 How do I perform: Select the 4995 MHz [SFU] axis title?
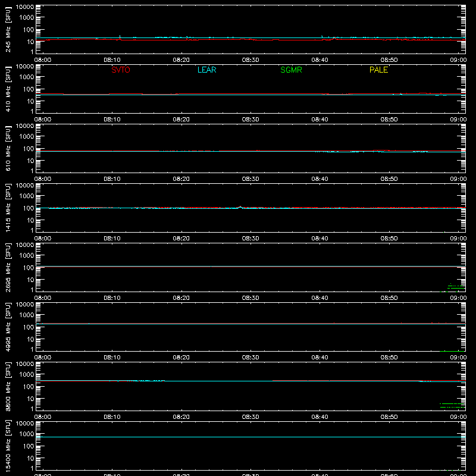(8, 327)
